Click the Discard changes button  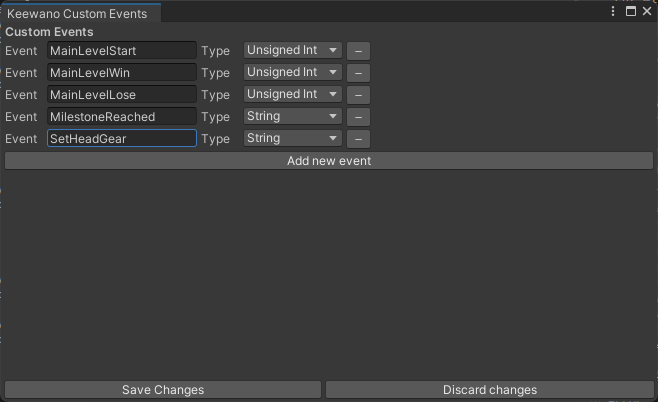coord(490,390)
